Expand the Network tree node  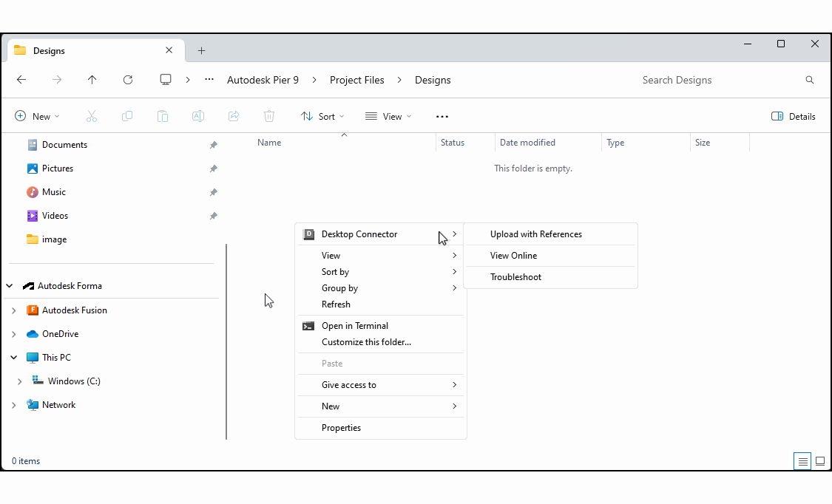(x=14, y=406)
